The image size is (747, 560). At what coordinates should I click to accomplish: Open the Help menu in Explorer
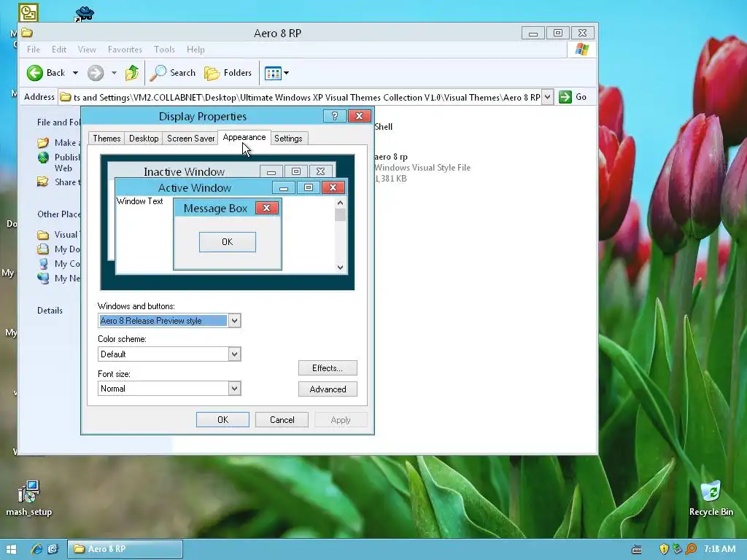coord(196,50)
